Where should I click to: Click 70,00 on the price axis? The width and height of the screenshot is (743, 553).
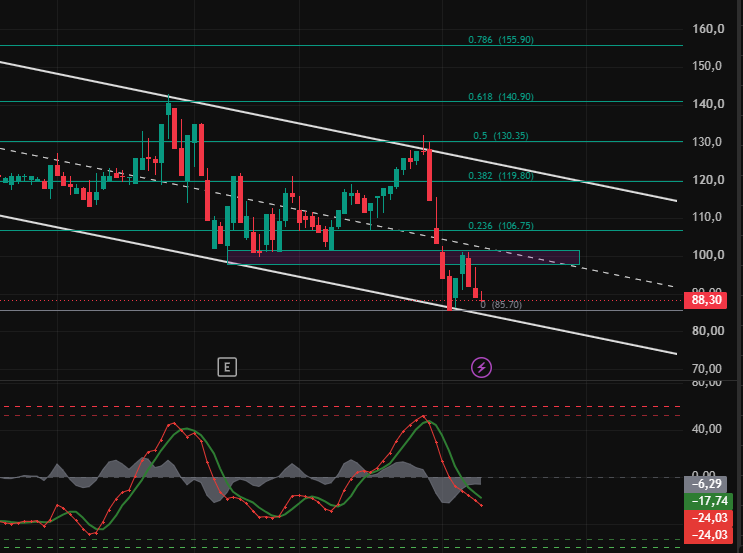pos(708,369)
